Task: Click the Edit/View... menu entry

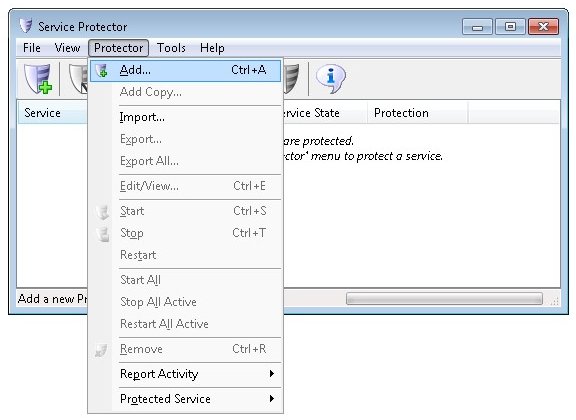Action: [186, 186]
